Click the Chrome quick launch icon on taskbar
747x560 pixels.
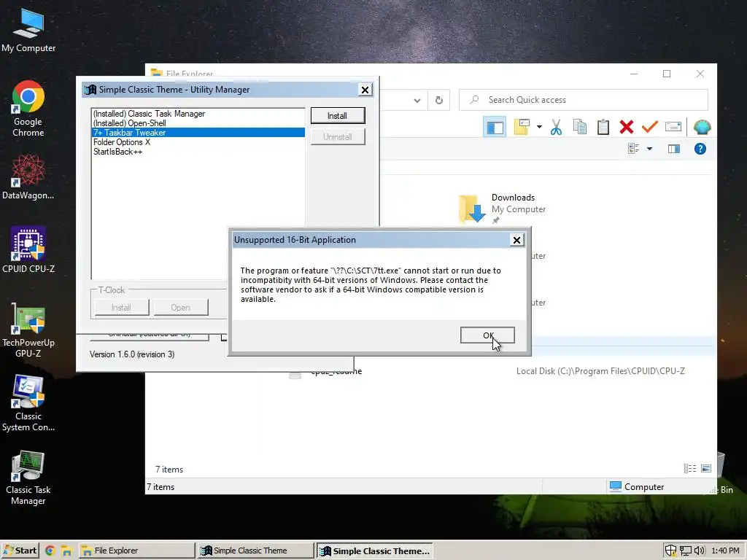click(x=50, y=551)
